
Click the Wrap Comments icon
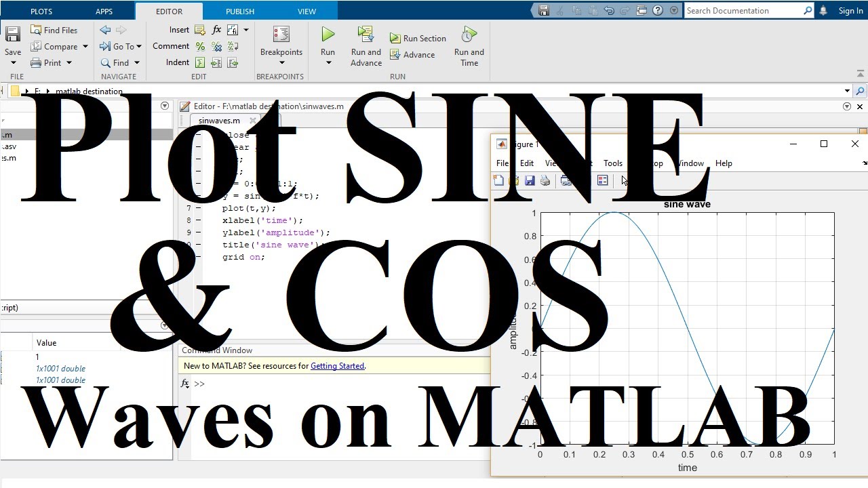(233, 47)
